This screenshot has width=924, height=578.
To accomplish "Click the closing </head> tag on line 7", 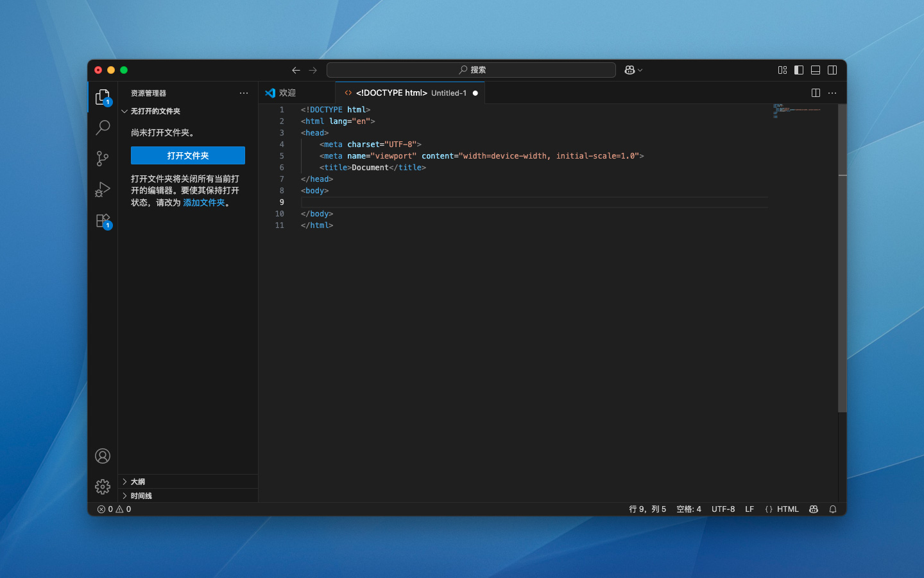I will click(x=317, y=179).
